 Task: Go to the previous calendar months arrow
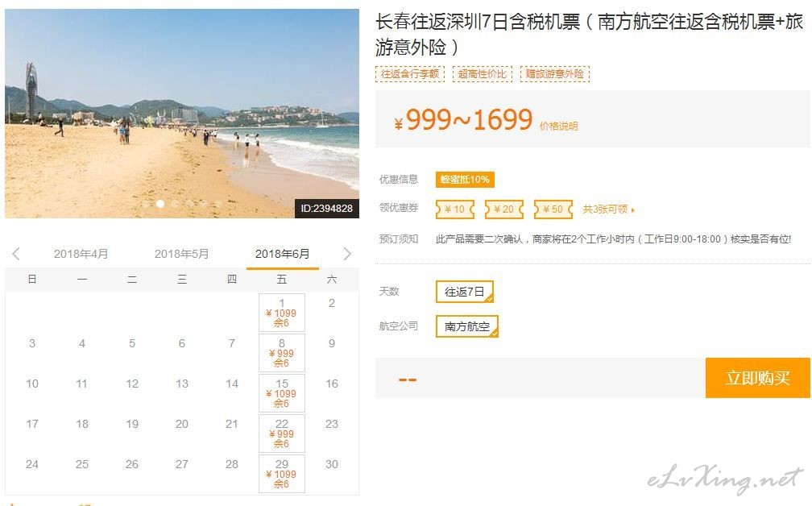[x=16, y=254]
